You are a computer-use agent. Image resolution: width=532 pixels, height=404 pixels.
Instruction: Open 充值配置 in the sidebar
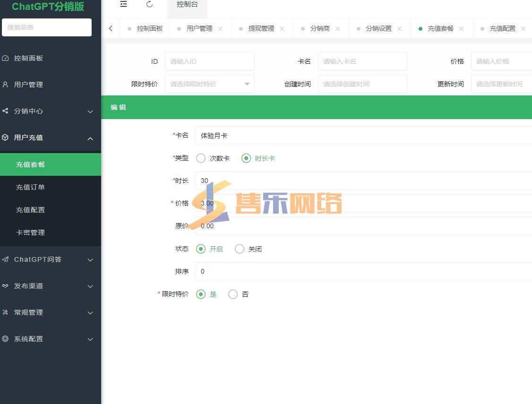(51, 210)
